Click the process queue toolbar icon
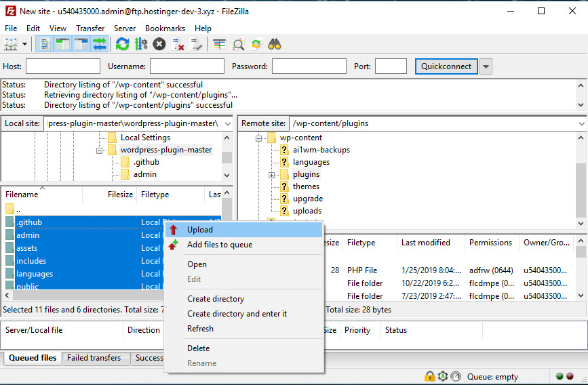 coord(141,44)
